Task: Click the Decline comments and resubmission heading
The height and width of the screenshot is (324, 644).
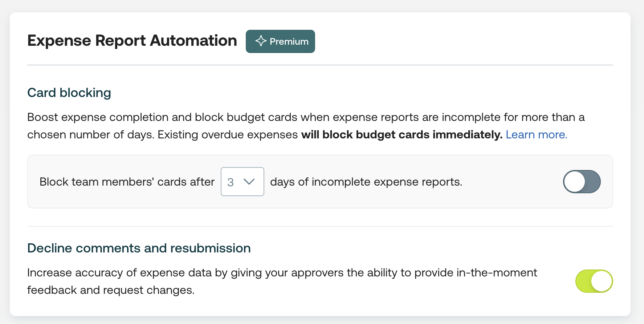Action: click(139, 248)
